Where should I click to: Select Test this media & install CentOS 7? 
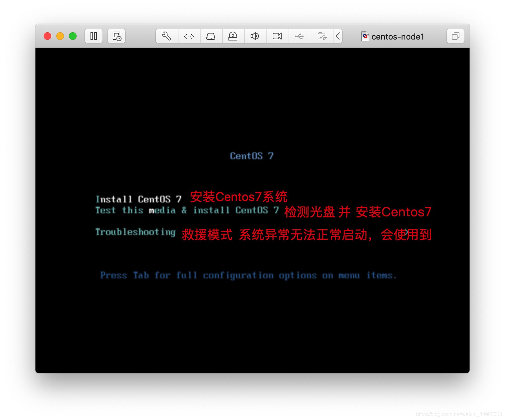(187, 210)
